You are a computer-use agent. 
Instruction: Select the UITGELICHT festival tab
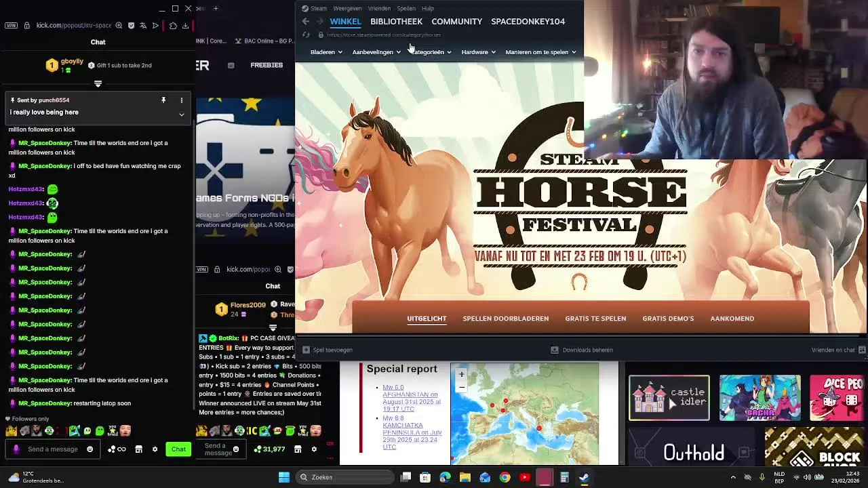[427, 319]
